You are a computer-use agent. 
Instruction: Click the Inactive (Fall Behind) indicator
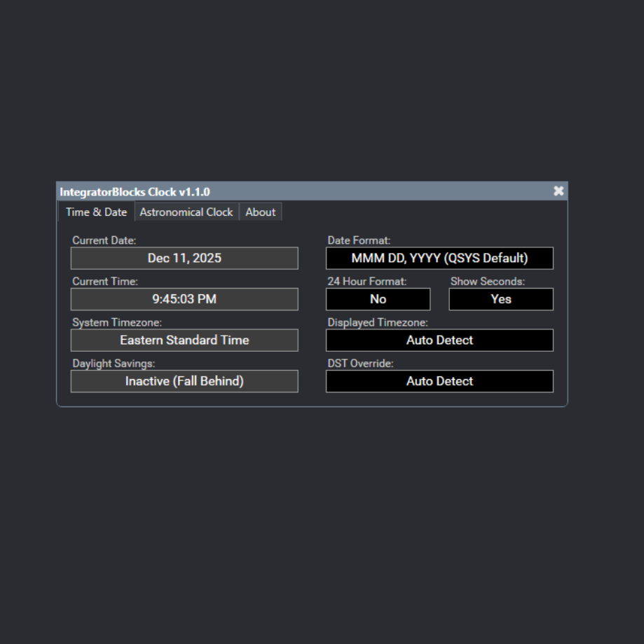(x=184, y=381)
